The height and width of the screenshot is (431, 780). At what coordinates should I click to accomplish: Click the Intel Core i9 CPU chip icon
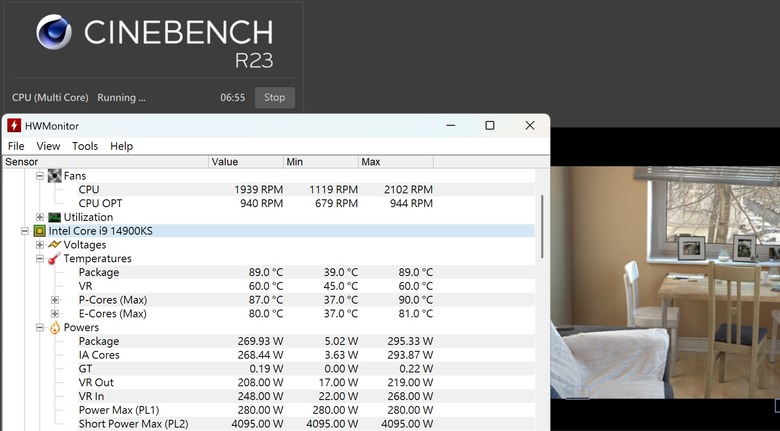point(39,231)
